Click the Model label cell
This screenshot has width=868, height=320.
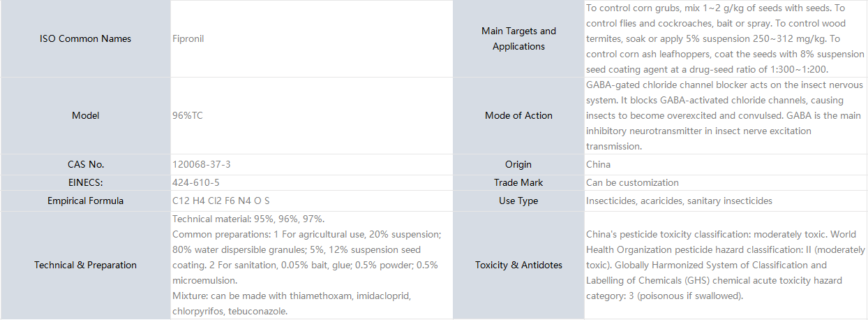pos(85,115)
